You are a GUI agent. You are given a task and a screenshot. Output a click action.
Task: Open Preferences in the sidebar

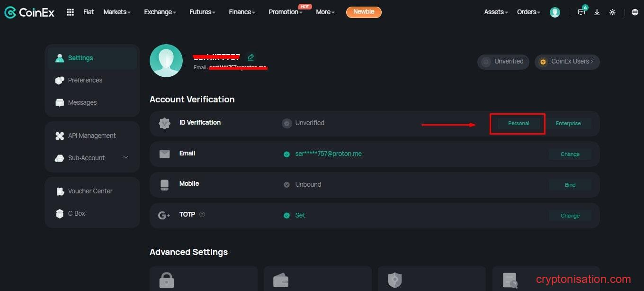pos(85,80)
